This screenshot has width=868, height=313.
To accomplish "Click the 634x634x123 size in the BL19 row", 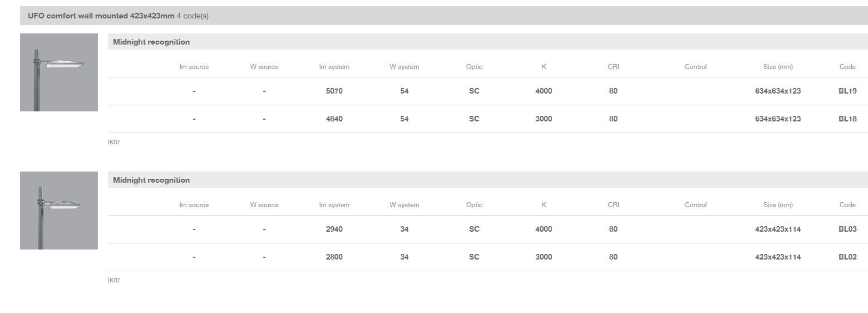I will (777, 91).
